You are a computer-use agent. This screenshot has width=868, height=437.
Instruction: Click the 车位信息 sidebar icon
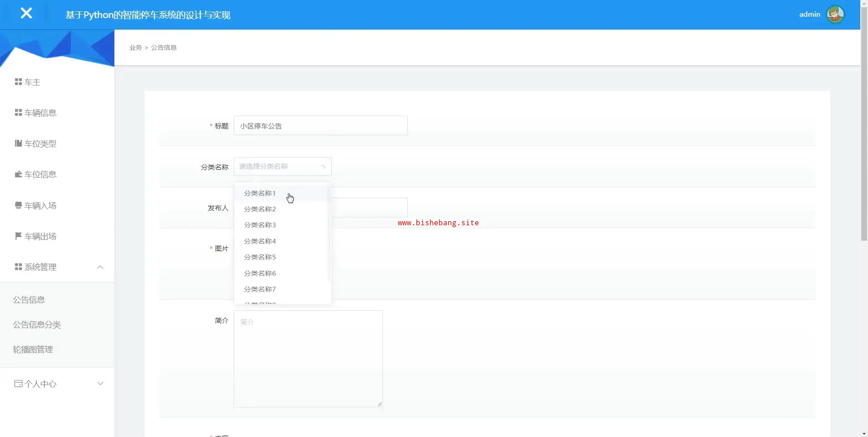pos(19,174)
